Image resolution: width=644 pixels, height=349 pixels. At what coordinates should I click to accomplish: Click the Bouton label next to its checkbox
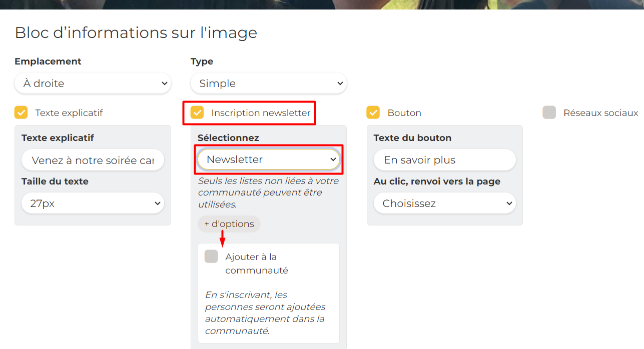tap(404, 113)
